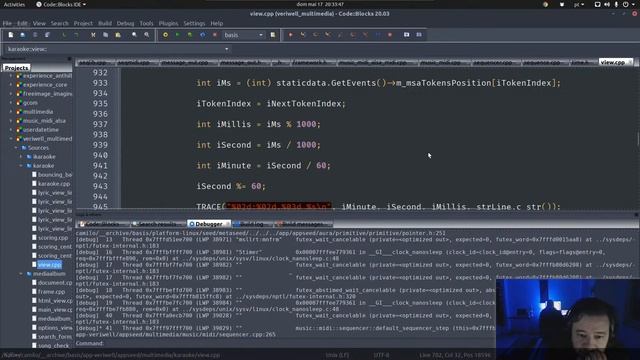Click into the debugger Command input field
Image resolution: width=640 pixels, height=360 pixels.
[300, 343]
